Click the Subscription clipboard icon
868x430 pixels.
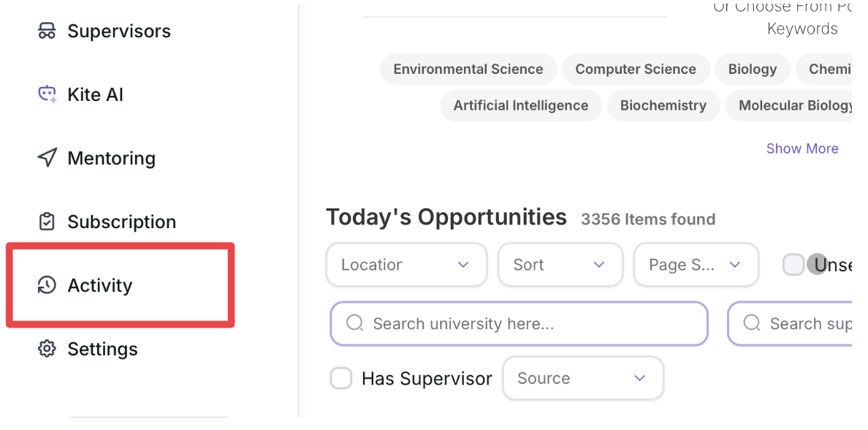pos(47,222)
